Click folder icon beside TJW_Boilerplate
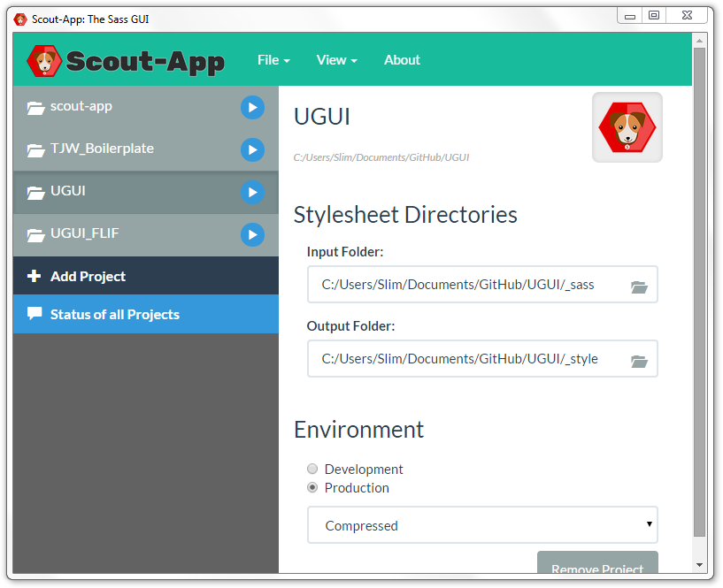Viewport: 723px width, 588px height. tap(35, 150)
